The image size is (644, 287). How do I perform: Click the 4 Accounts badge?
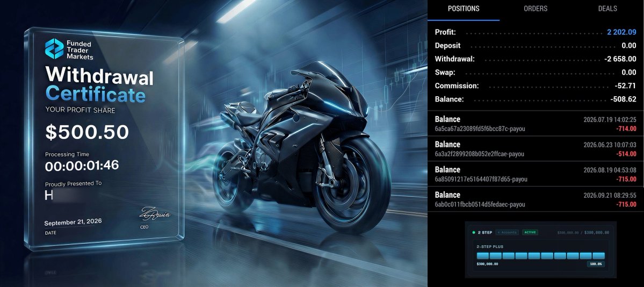pyautogui.click(x=507, y=232)
